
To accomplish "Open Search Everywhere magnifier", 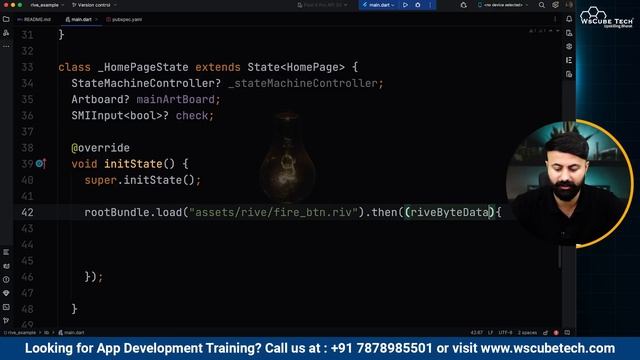I will point(542,5).
